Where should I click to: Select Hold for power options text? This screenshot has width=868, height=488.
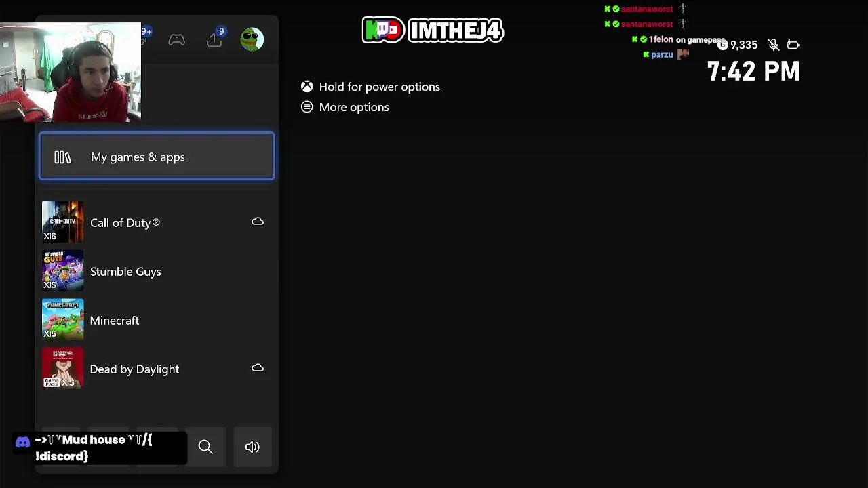380,87
